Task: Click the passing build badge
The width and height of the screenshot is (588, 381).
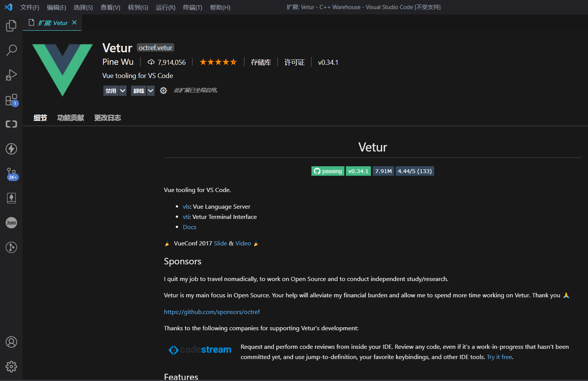Action: tap(328, 171)
